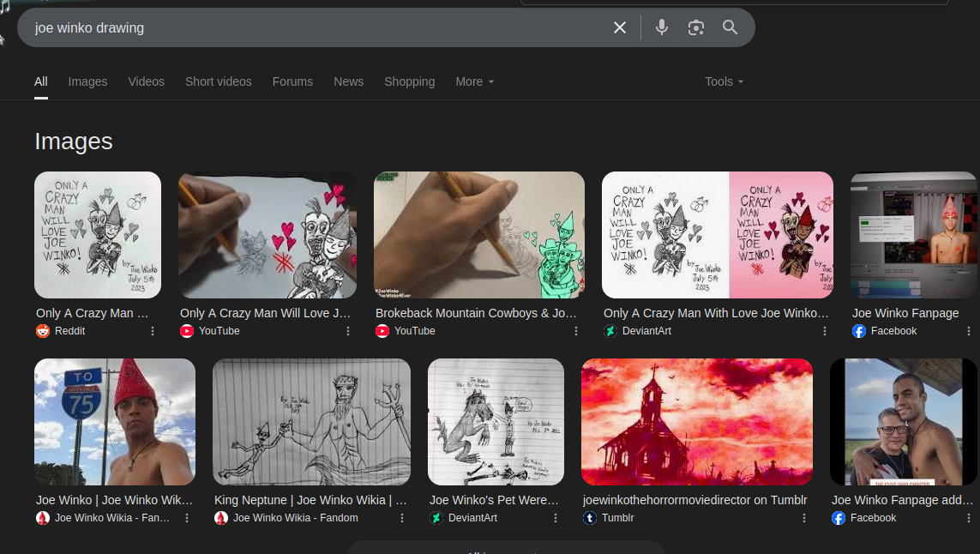The image size is (980, 554).
Task: Open options for Joe Winko Wikia result
Action: (187, 518)
